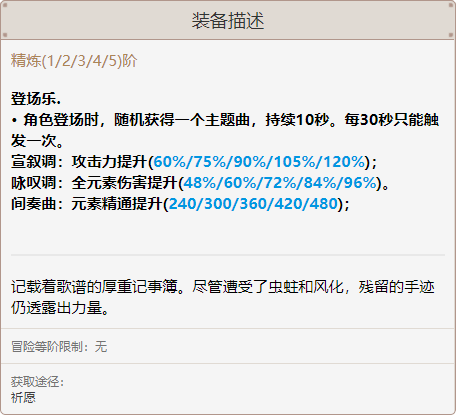Click the divider line above the flavor text
Screen dimensions: 456x416
click(228, 255)
